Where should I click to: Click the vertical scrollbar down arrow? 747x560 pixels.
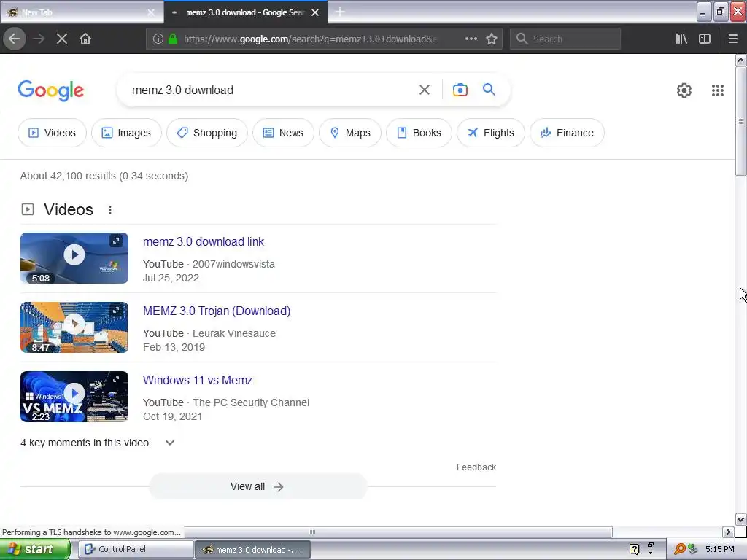(x=740, y=519)
